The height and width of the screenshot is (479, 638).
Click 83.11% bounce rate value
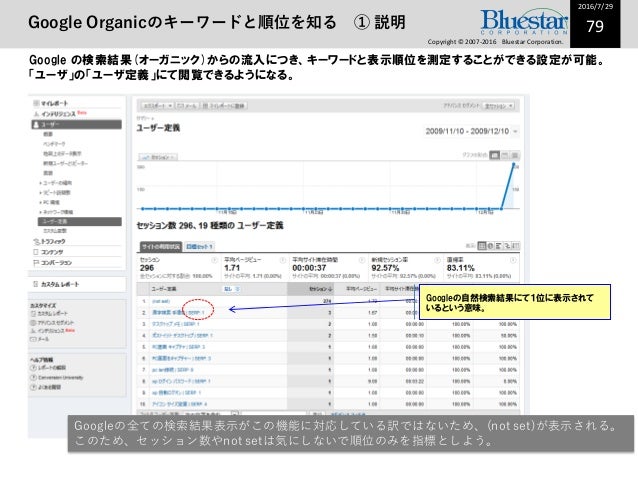(461, 268)
